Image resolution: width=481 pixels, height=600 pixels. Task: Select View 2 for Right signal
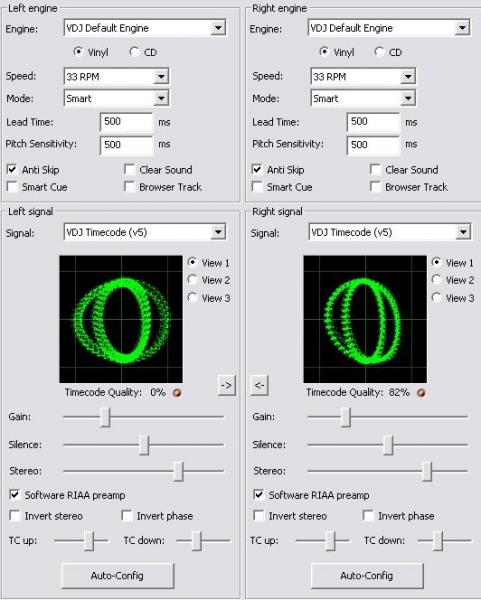[x=437, y=280]
